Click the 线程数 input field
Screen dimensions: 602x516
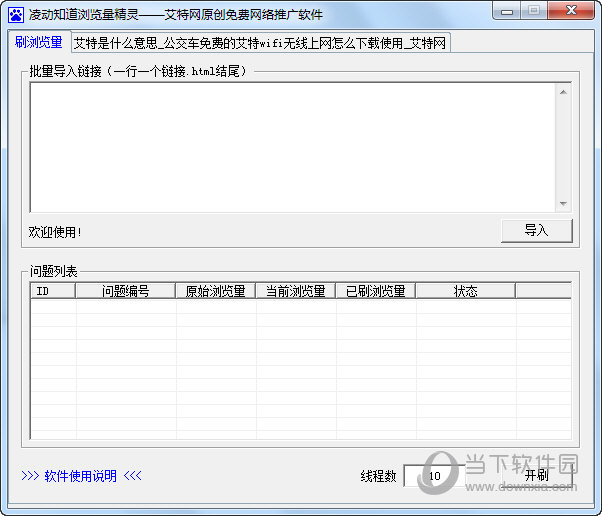pyautogui.click(x=434, y=476)
